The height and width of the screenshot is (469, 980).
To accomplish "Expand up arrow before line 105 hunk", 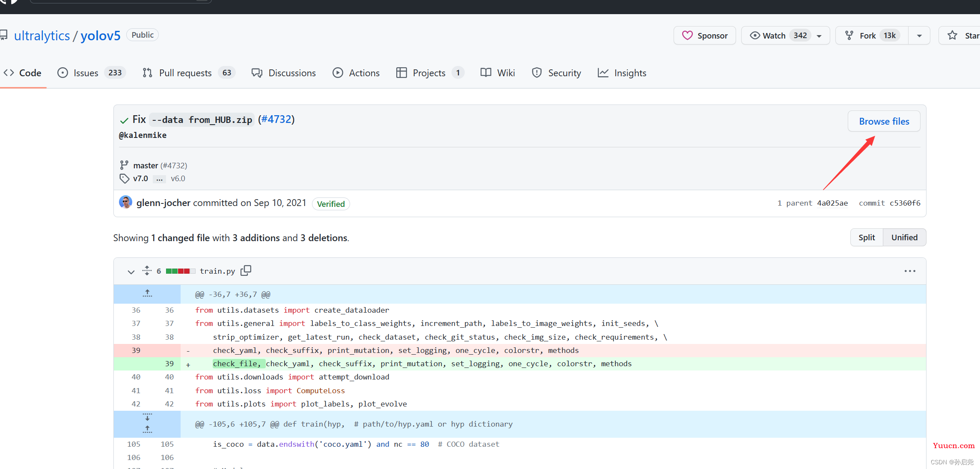I will point(147,430).
